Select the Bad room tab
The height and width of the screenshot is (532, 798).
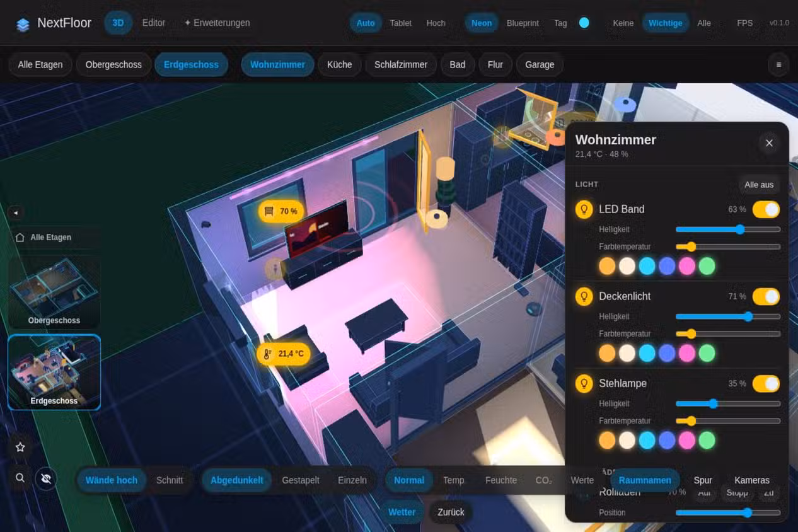pos(458,64)
